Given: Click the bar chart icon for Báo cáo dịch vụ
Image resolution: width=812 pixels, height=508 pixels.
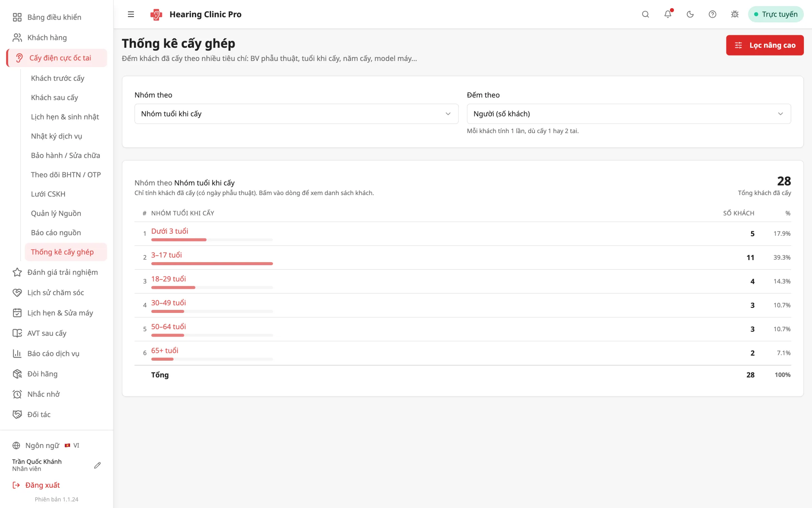Looking at the screenshot, I should point(17,354).
